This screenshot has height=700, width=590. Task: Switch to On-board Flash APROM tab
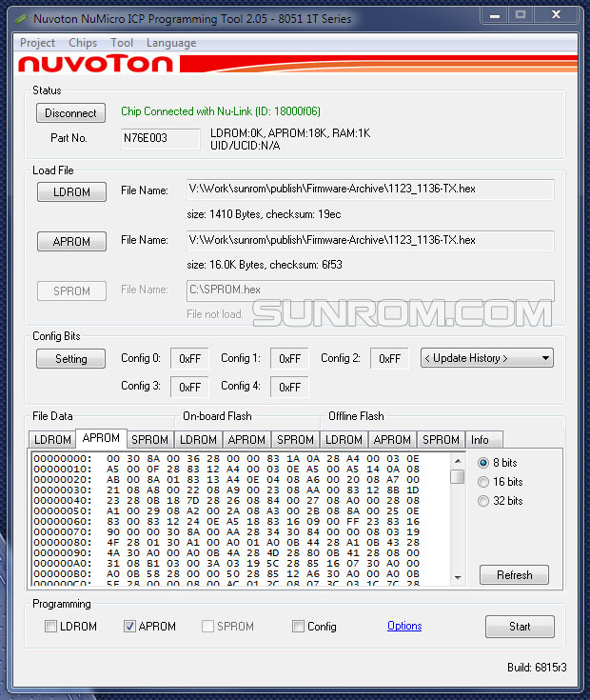point(246,440)
